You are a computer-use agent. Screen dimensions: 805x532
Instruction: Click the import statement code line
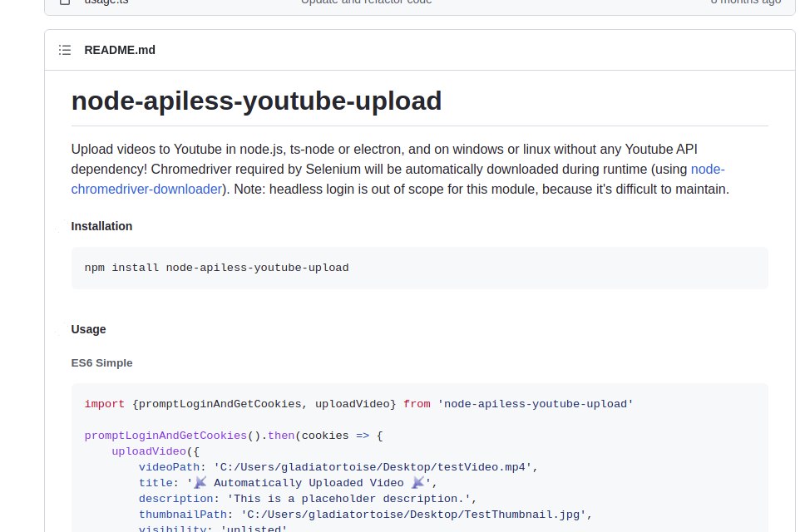click(359, 404)
